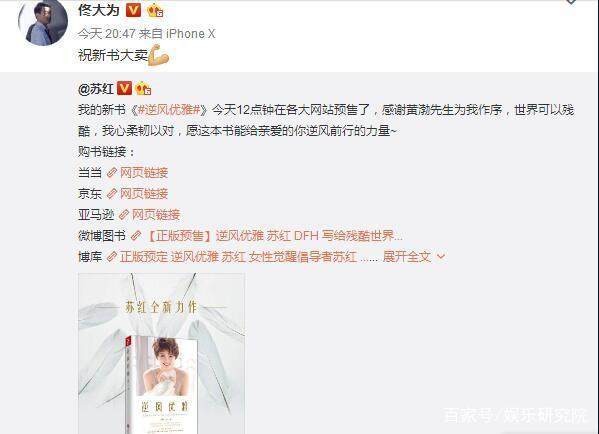
Task: Open the post options arrow at top right
Action: (571, 2)
